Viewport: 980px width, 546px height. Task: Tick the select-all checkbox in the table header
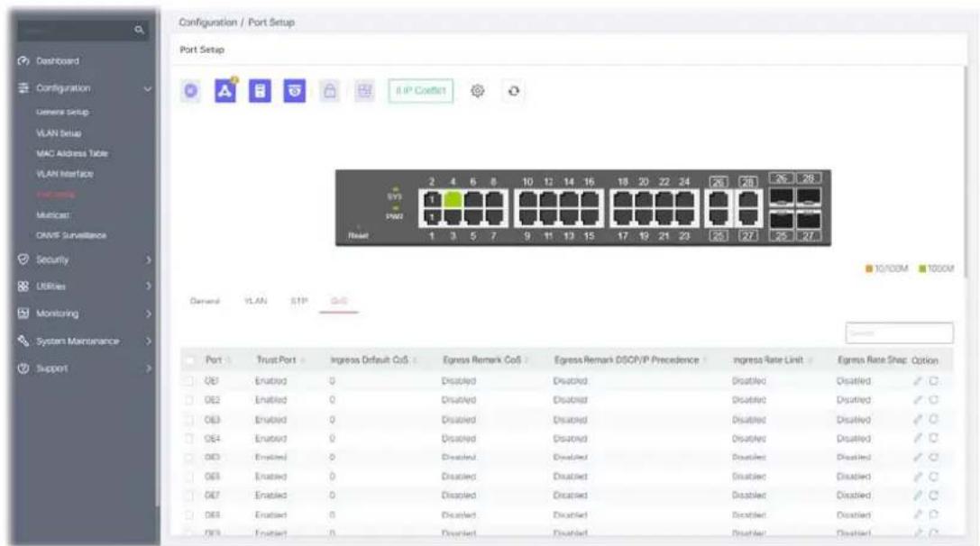tap(189, 360)
